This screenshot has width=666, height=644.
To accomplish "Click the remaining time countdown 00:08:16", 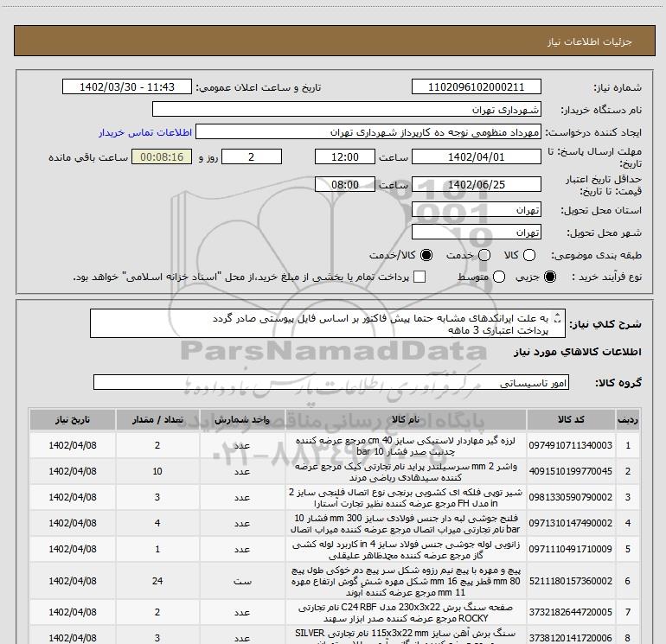I will point(162,157).
